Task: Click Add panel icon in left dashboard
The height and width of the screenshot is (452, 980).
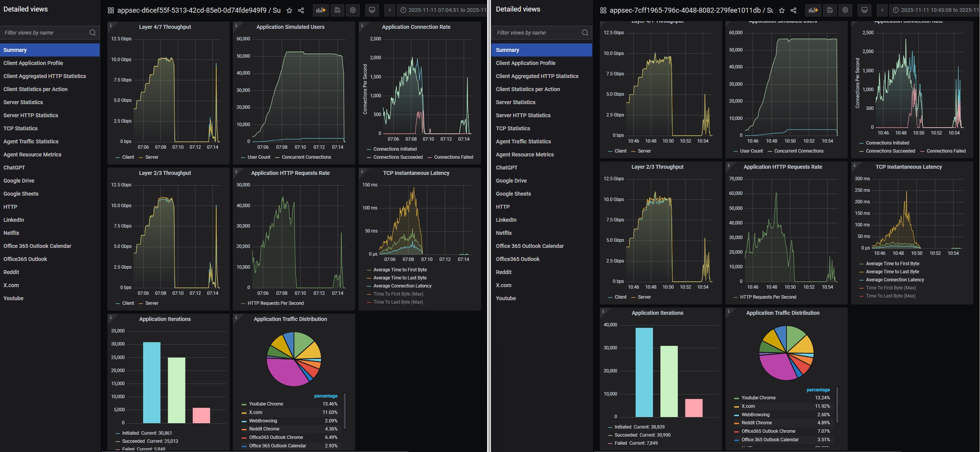Action: tap(321, 10)
